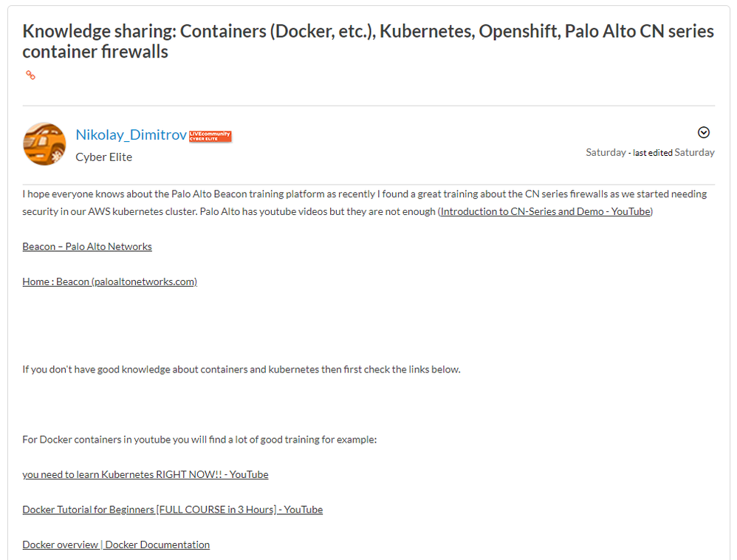Screen dimensions: 737x560
Task: Click the LIVEcommunity Cyber Elite badge
Action: pyautogui.click(x=210, y=136)
